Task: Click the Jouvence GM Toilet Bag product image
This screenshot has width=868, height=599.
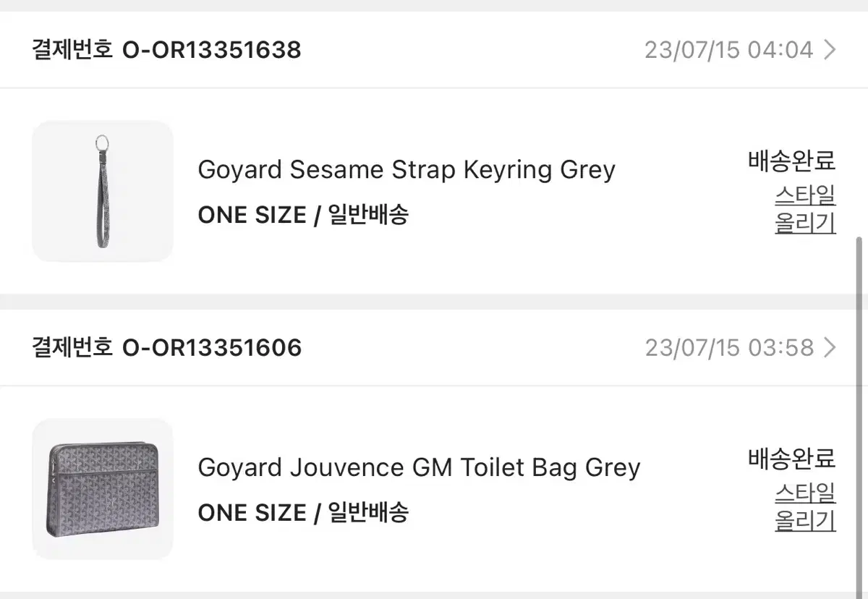Action: pyautogui.click(x=102, y=489)
